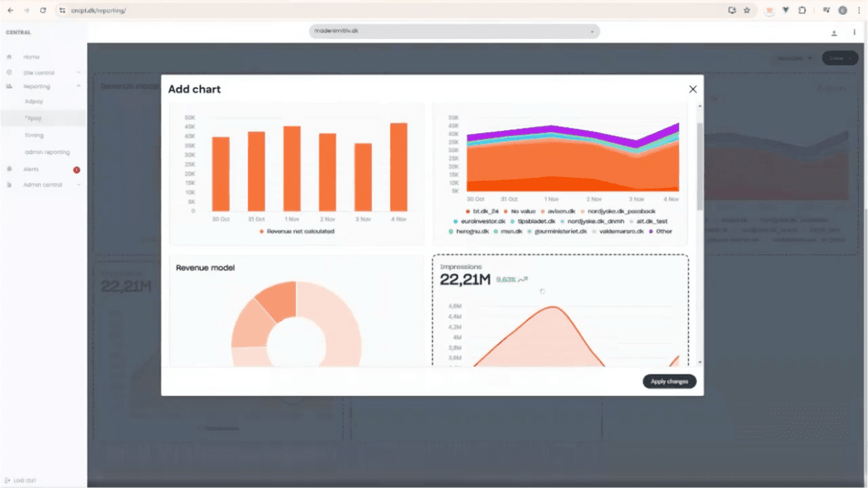
Task: Open the Home sidebar icon
Action: tap(10, 57)
